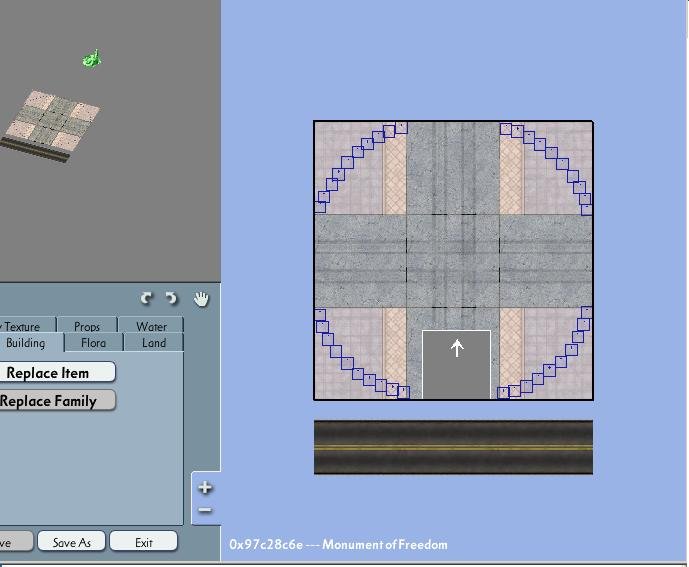Open the Water tab
Image resolution: width=689 pixels, height=567 pixels.
point(151,327)
